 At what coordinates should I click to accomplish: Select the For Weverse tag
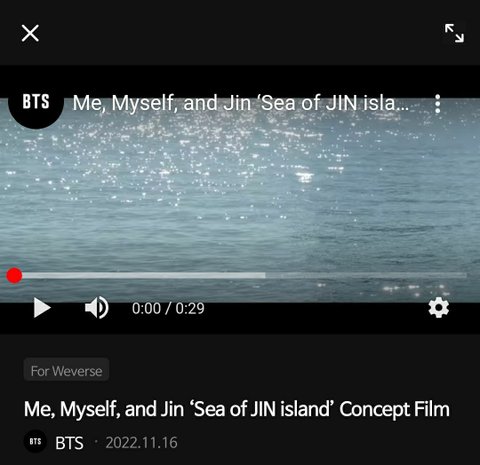[x=66, y=371]
